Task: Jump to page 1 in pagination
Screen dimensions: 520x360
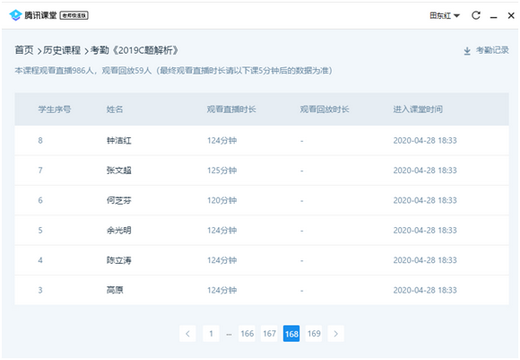Action: [x=211, y=333]
